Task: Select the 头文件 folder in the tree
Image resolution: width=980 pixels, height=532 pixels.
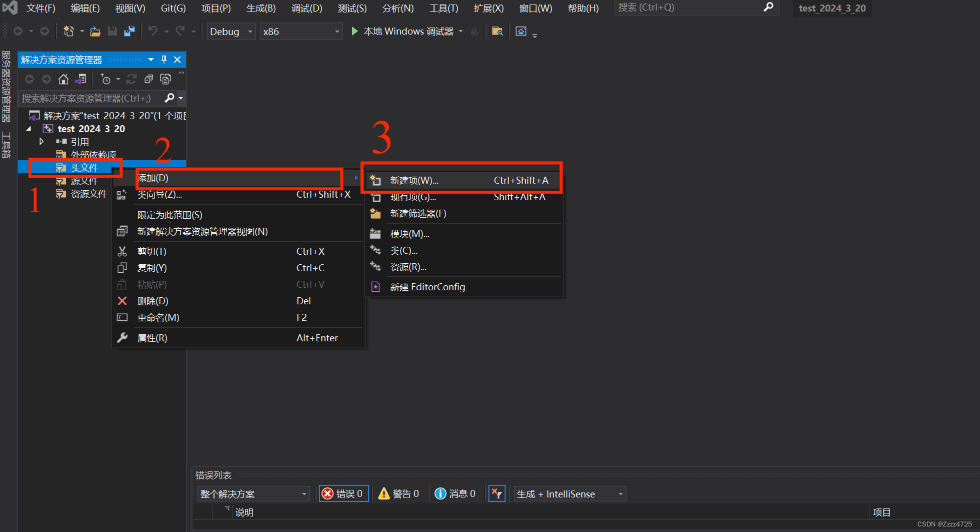Action: (84, 168)
